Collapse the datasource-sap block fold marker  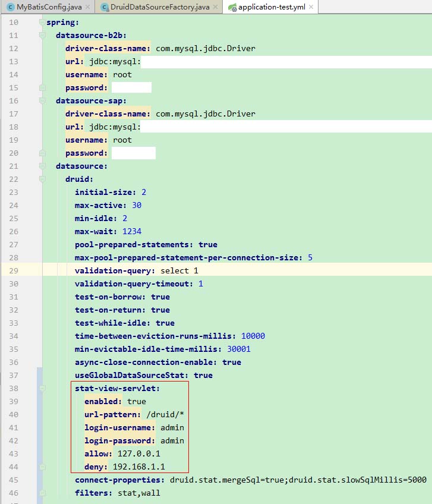(x=42, y=101)
